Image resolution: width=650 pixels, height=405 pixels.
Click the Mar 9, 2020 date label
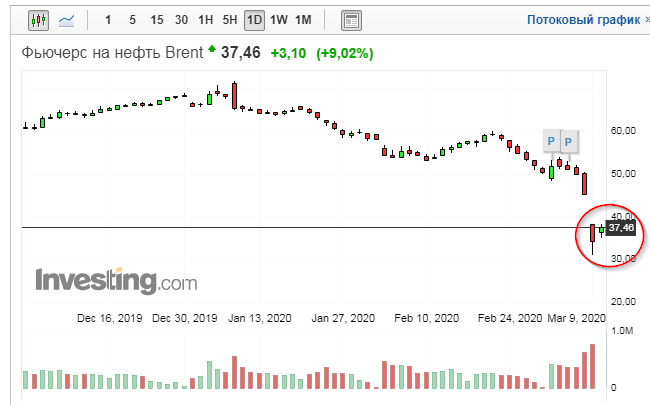(576, 318)
